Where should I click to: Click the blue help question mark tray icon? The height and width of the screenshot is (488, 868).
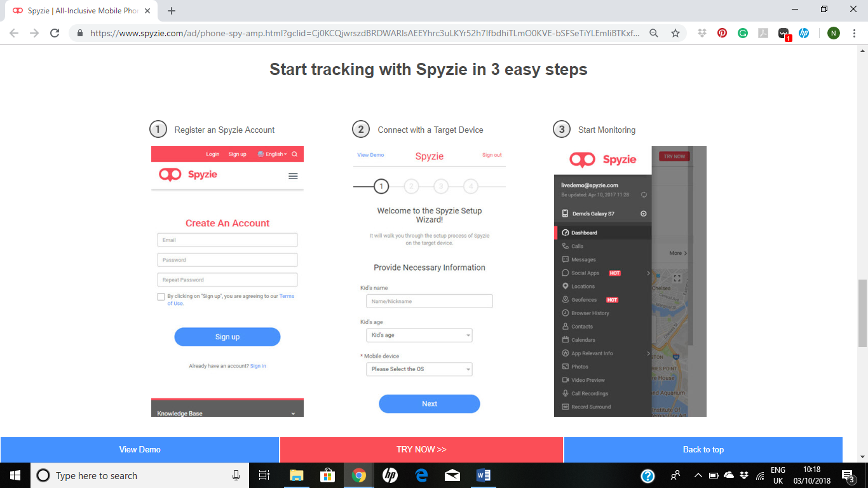click(648, 475)
